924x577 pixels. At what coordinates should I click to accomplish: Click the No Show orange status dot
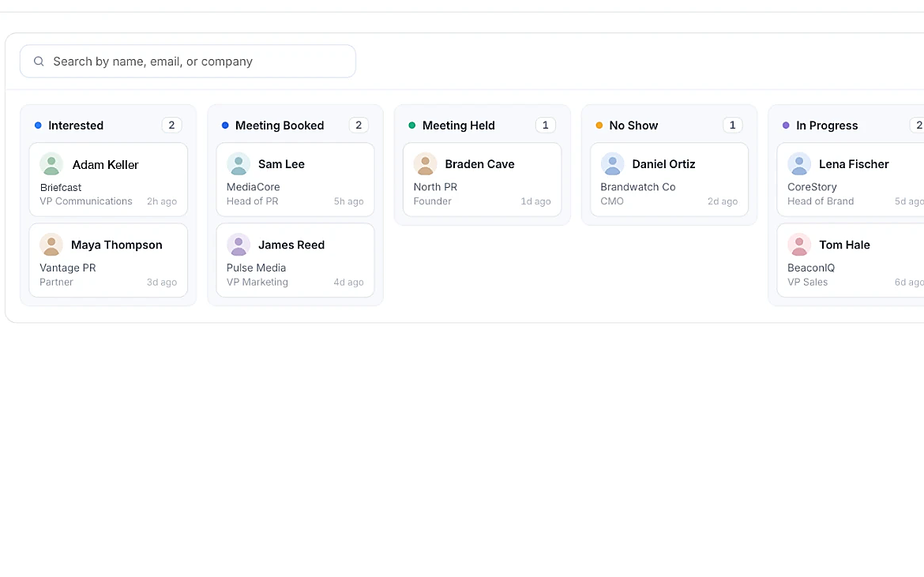click(x=599, y=126)
